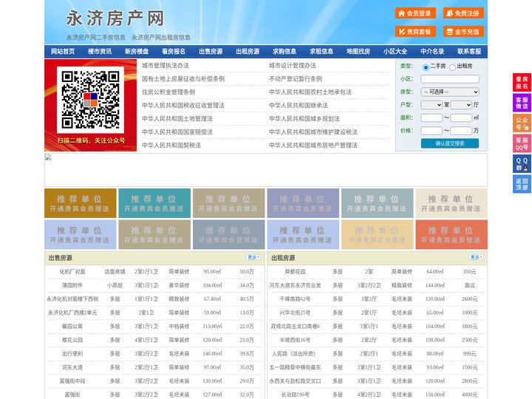Click the QR code image
This screenshot has width=532, height=399.
click(90, 100)
